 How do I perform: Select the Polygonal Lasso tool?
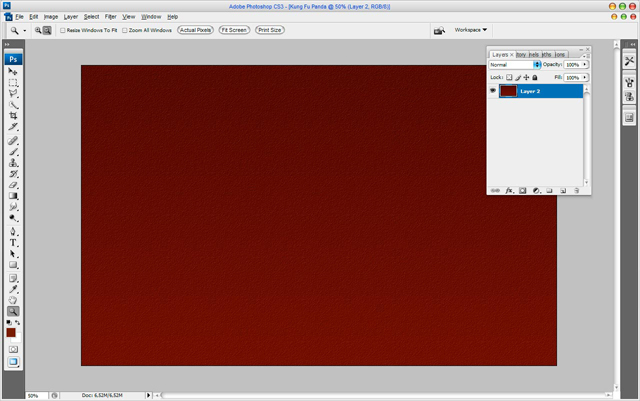[x=13, y=94]
